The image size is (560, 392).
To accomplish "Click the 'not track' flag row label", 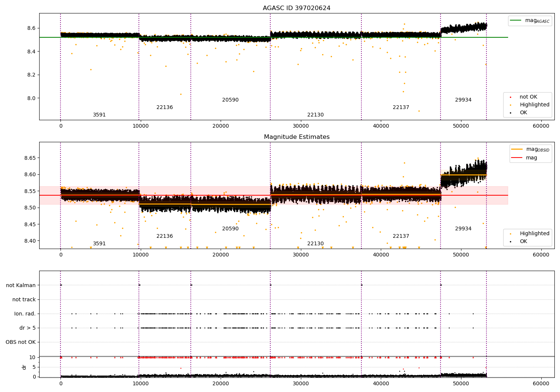I will [24, 300].
